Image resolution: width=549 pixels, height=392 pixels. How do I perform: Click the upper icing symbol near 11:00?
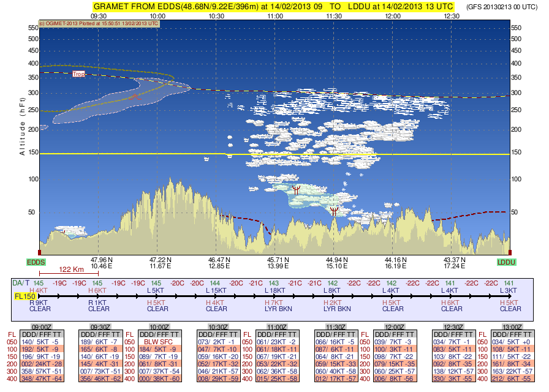click(296, 190)
